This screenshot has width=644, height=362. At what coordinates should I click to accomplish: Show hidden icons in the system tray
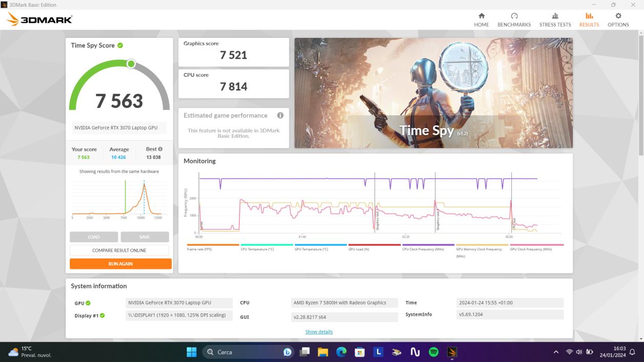click(555, 352)
